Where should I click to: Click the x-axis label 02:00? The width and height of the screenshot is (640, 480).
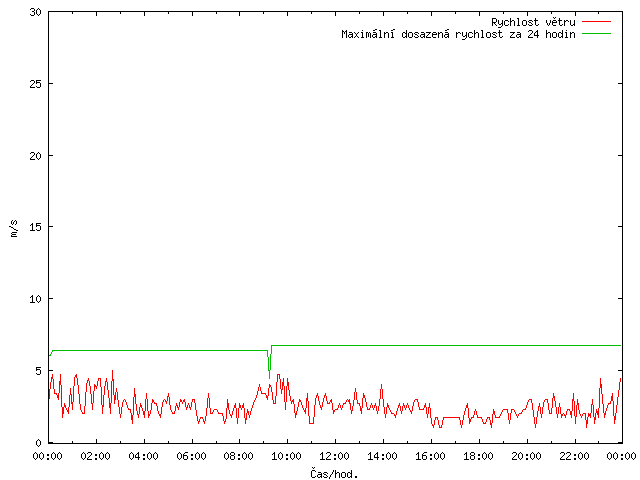(96, 456)
